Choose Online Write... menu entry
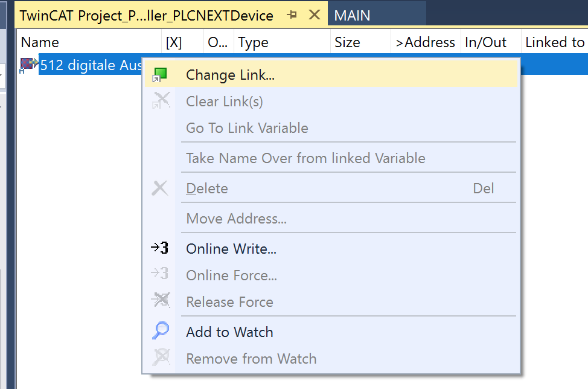The width and height of the screenshot is (588, 389). coord(331,249)
